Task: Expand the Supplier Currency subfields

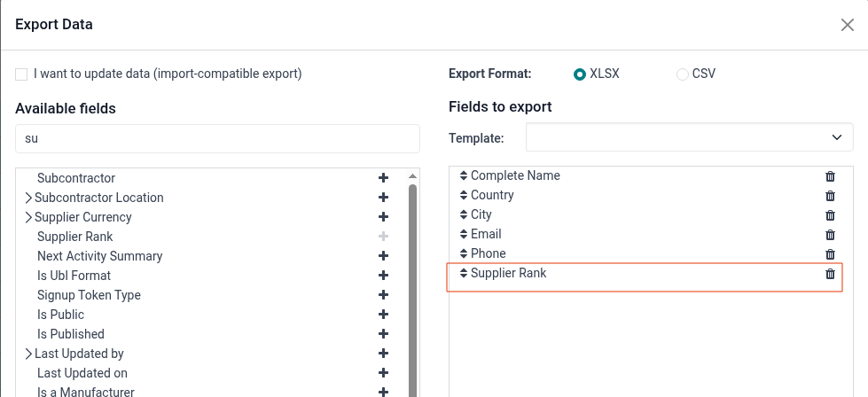Action: click(x=28, y=217)
